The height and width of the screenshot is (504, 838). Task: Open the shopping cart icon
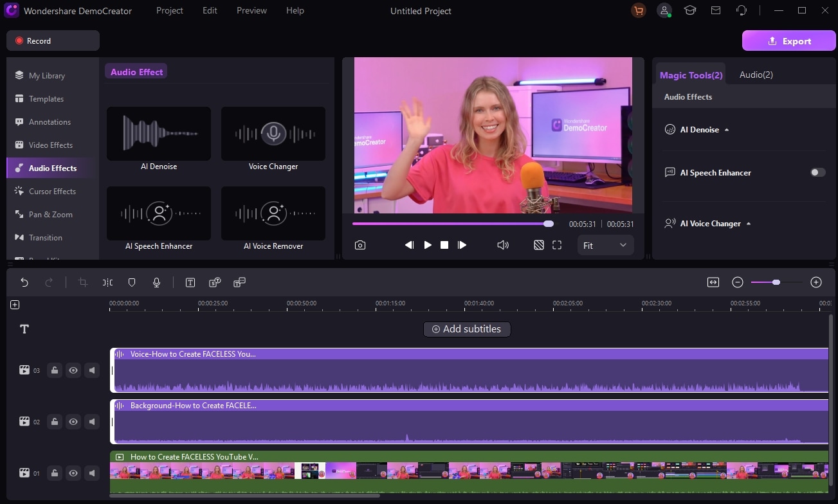(638, 11)
